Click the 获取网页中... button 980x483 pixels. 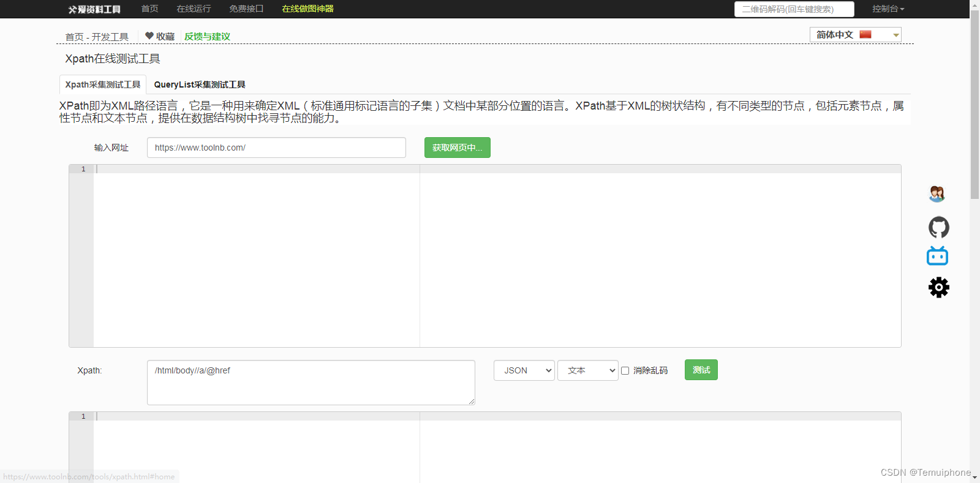458,148
